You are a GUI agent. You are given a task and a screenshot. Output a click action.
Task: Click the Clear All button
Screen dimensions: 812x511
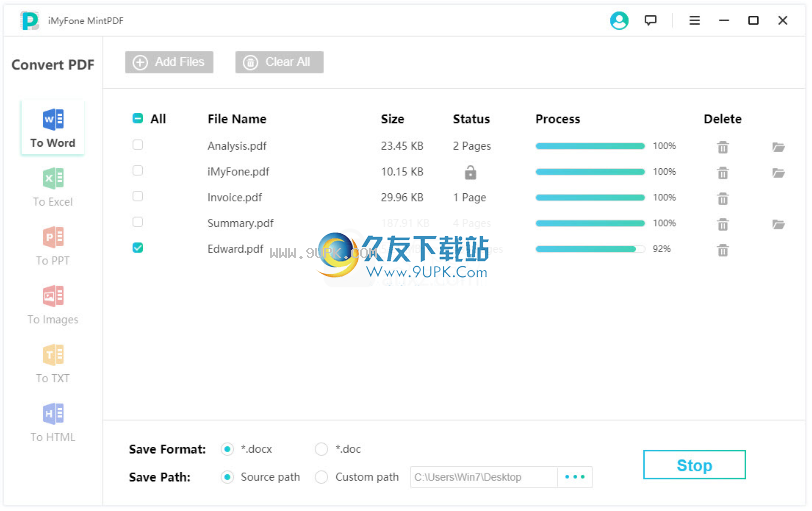pos(280,62)
